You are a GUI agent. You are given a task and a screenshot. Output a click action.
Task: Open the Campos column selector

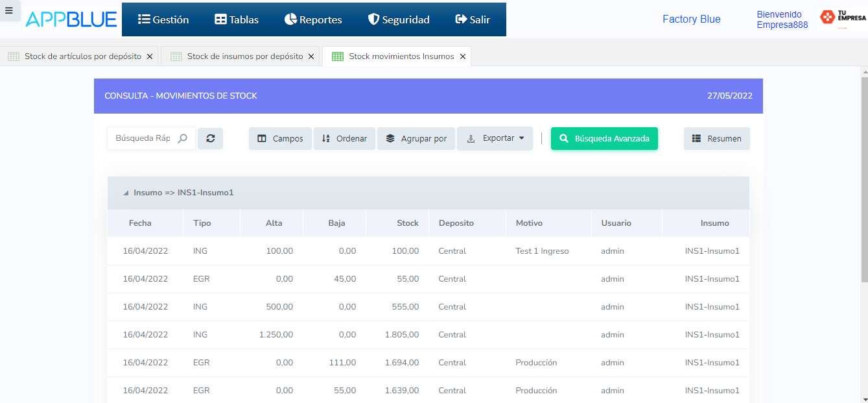280,138
